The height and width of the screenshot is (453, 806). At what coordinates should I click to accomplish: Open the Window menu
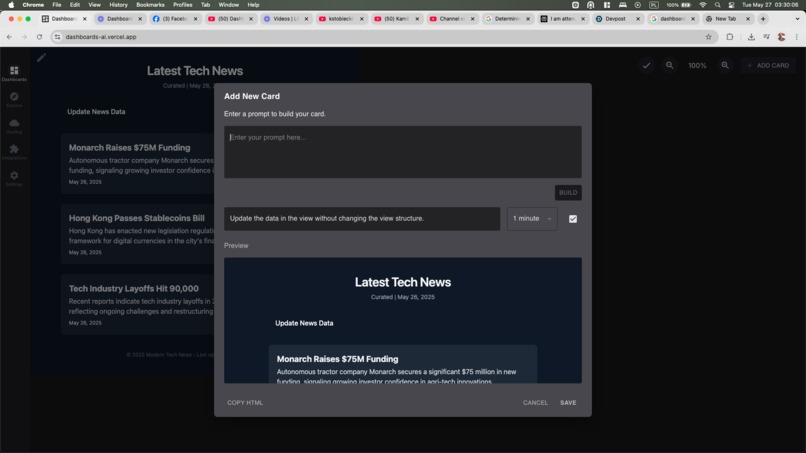(x=229, y=5)
